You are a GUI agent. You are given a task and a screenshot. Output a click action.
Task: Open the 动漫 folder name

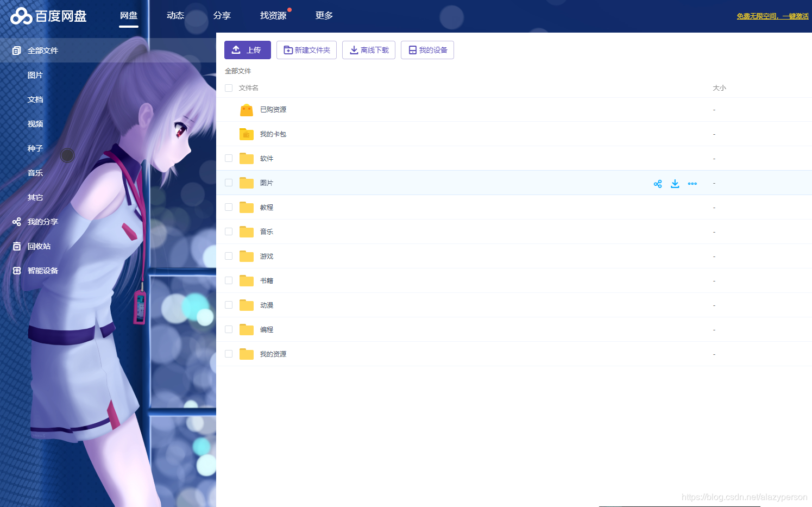(267, 305)
